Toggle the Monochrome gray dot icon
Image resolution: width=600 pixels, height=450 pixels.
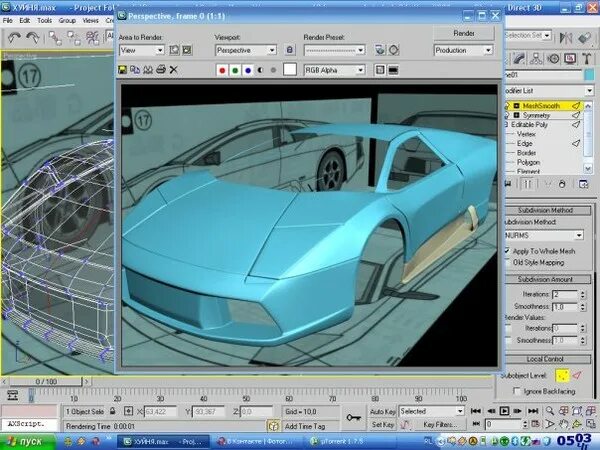click(x=273, y=70)
